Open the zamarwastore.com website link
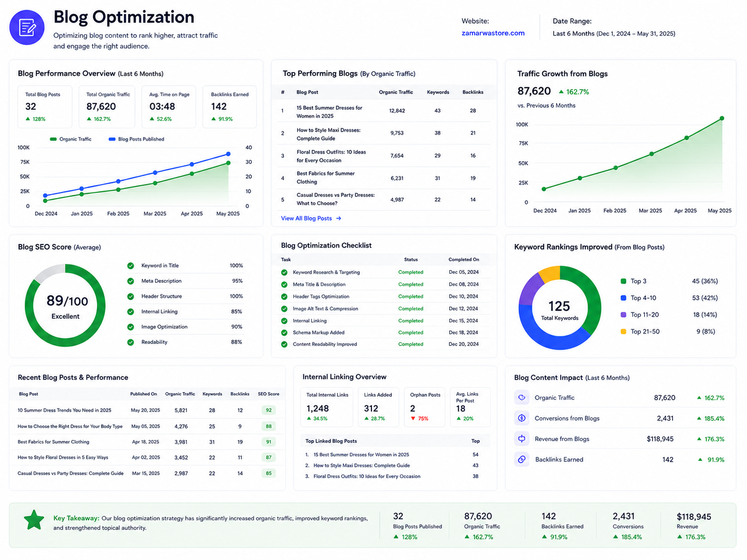747x560 pixels. [493, 33]
